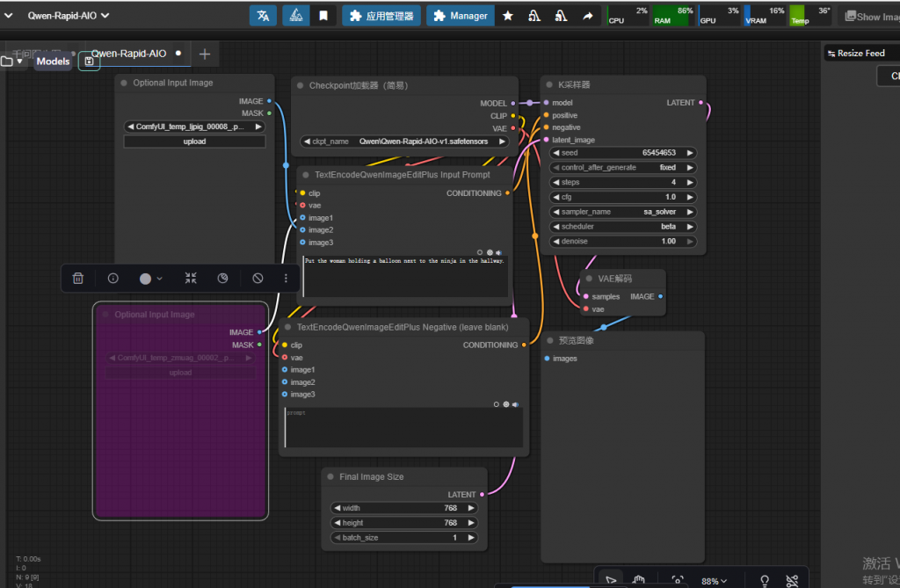Click the star icon next to Manager

[508, 16]
